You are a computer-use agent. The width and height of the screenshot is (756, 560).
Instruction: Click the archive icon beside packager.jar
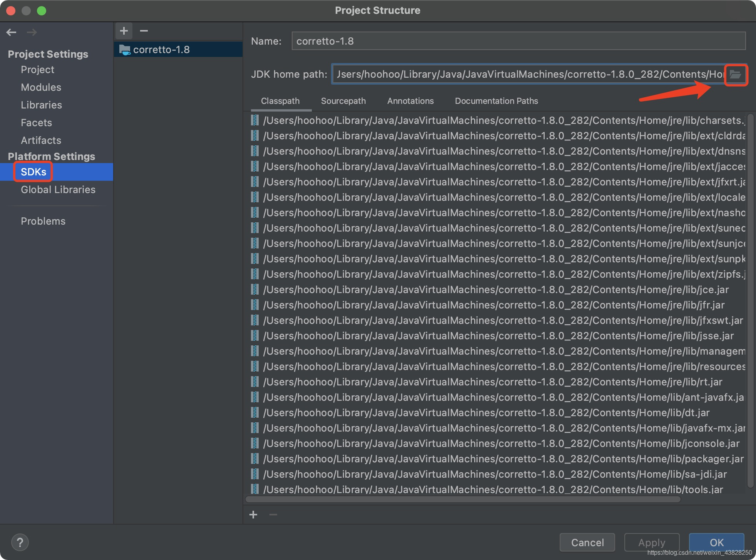tap(255, 459)
